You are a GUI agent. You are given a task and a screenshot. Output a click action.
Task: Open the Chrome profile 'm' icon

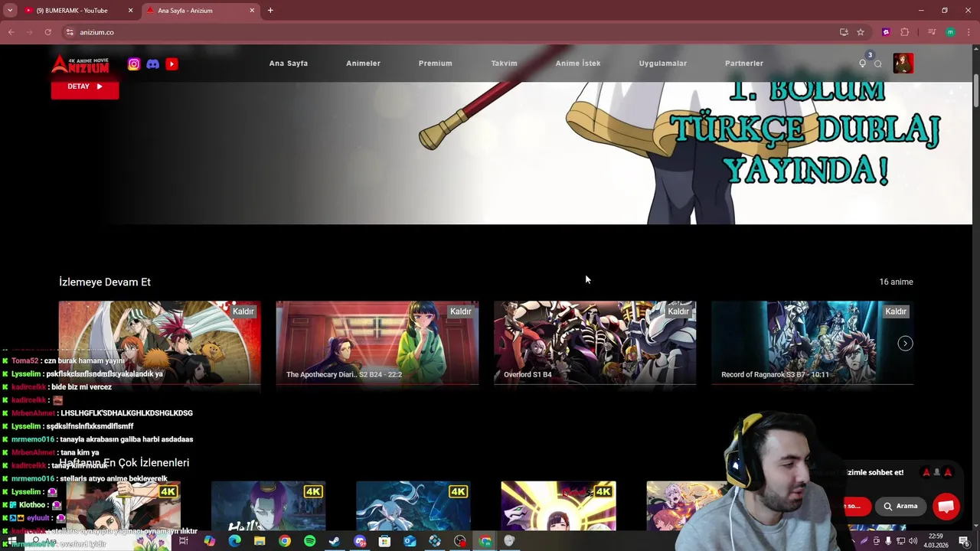(950, 32)
